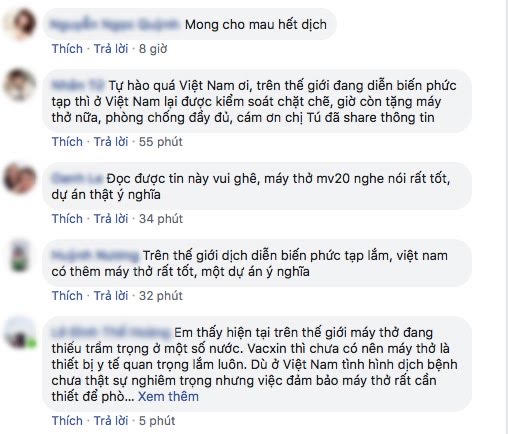Like the comment posted 55 phút ago
Image resolution: width=508 pixels, height=434 pixels.
(67, 142)
